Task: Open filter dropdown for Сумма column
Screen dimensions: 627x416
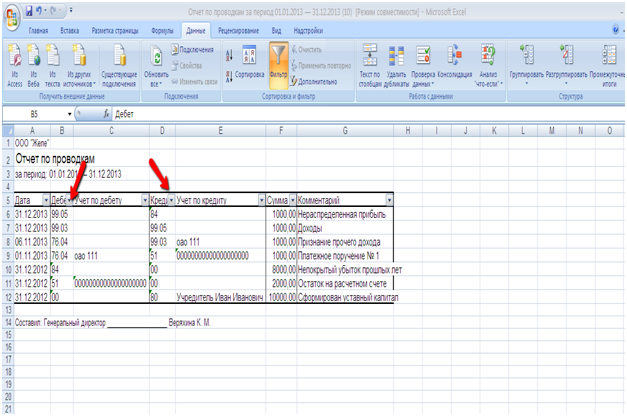Action: pos(291,201)
